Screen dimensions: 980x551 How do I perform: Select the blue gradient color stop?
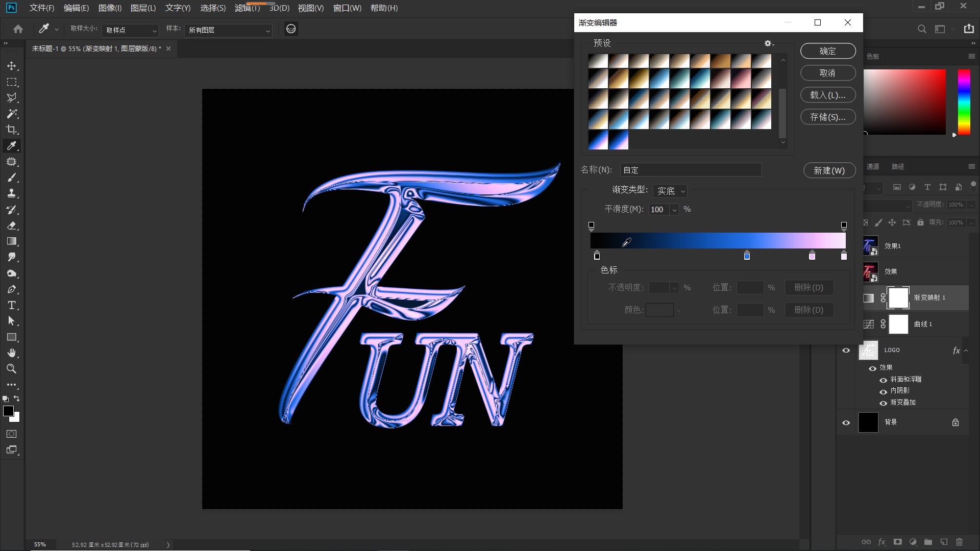[747, 256]
